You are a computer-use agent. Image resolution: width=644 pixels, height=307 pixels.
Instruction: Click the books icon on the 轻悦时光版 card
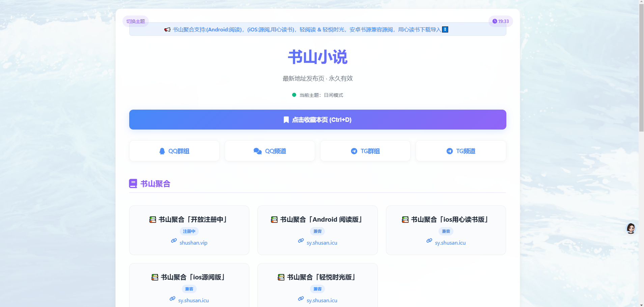[x=281, y=277]
